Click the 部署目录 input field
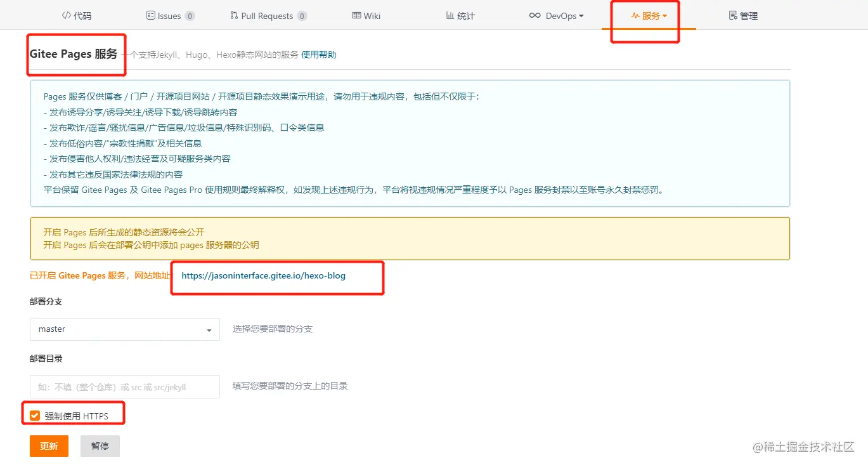 click(x=124, y=386)
